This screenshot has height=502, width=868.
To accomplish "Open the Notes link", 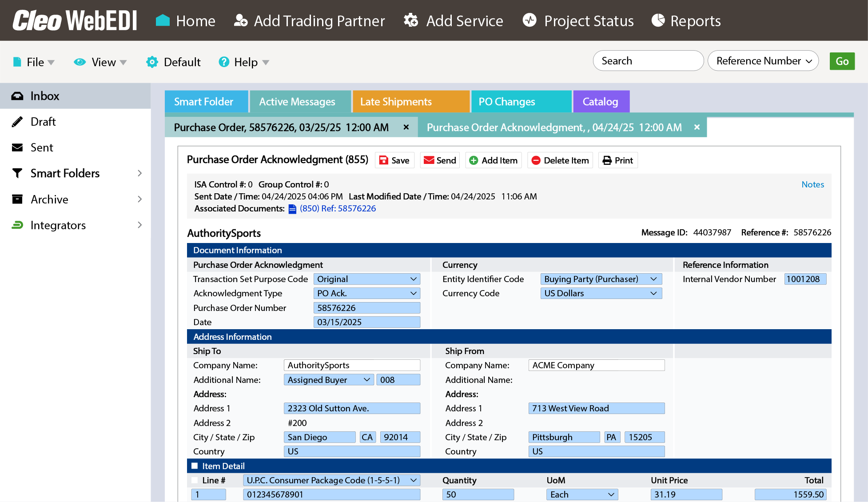I will tap(812, 184).
